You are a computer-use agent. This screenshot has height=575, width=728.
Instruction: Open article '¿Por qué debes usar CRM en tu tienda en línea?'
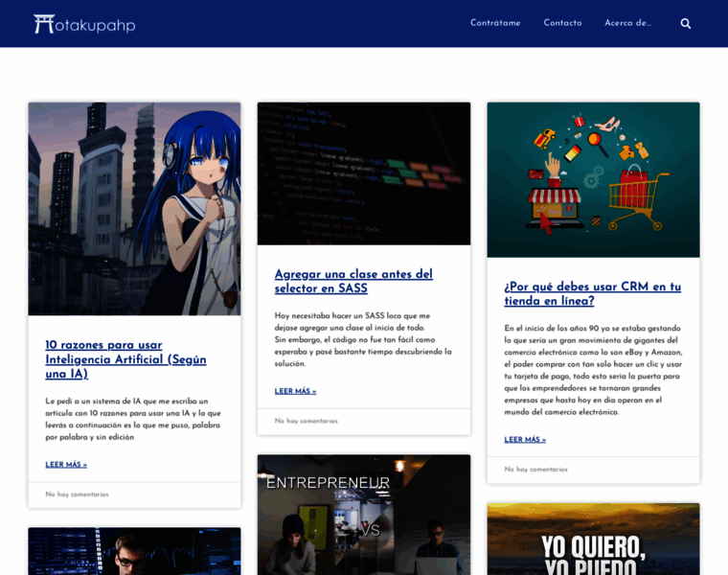pos(593,293)
